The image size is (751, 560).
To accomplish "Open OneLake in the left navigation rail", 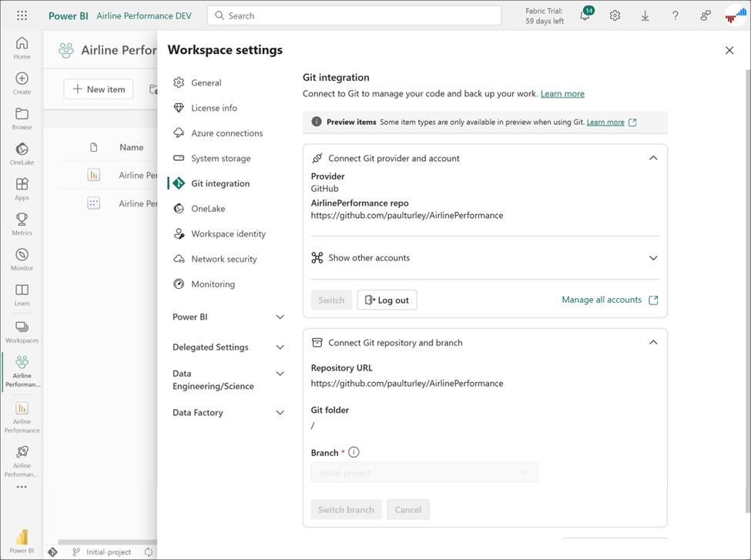I will coord(22,154).
